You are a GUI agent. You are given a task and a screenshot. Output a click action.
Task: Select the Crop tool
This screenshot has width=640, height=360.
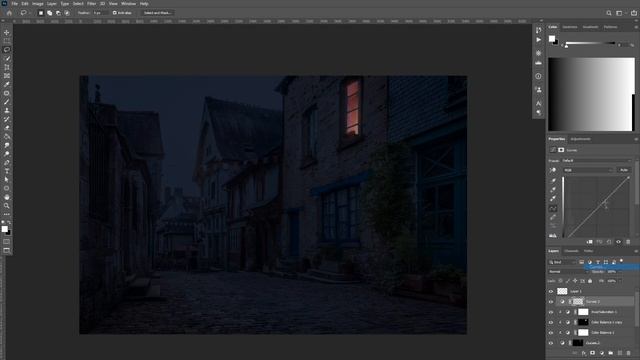pyautogui.click(x=7, y=67)
